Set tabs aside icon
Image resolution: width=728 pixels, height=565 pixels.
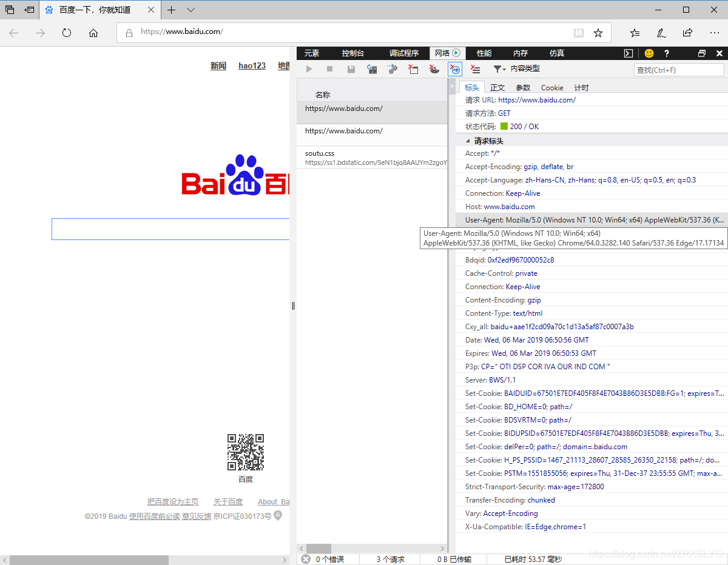pos(29,10)
